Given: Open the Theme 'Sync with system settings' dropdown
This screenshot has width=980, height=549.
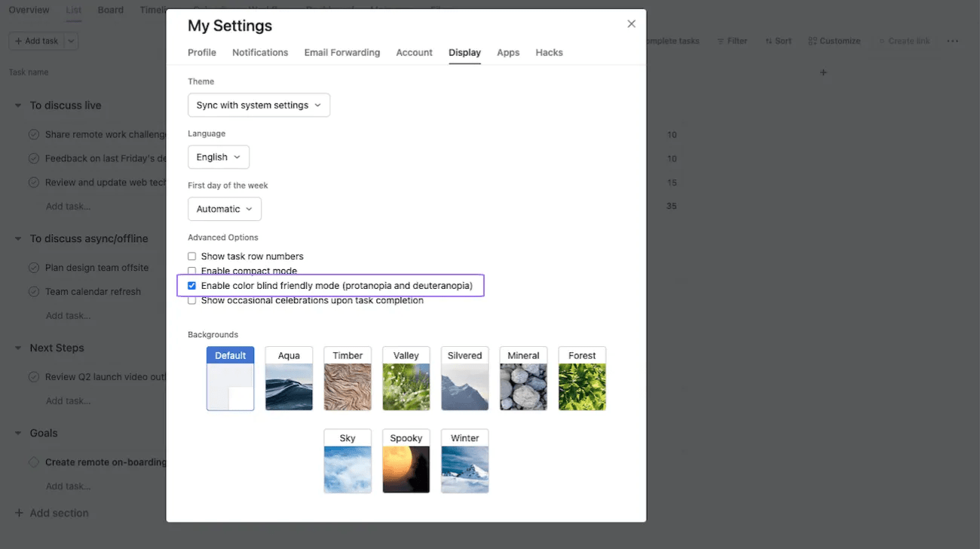Looking at the screenshot, I should [x=259, y=105].
